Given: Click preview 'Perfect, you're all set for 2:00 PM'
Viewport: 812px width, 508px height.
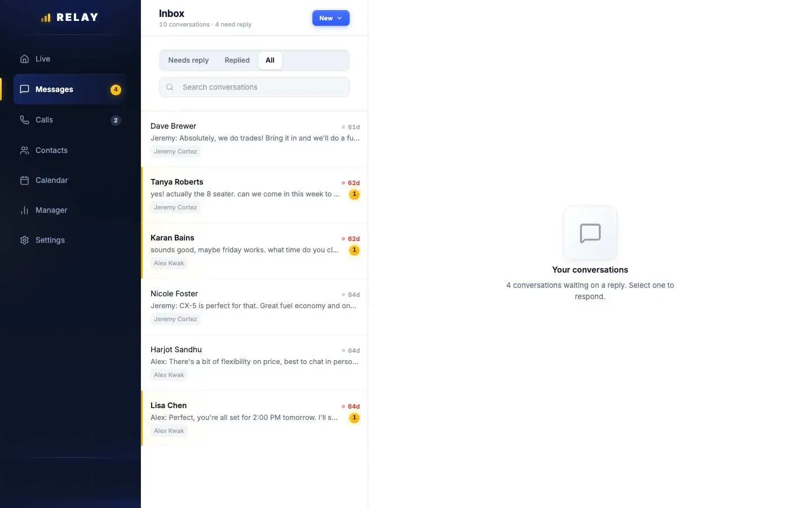Looking at the screenshot, I should coord(244,418).
